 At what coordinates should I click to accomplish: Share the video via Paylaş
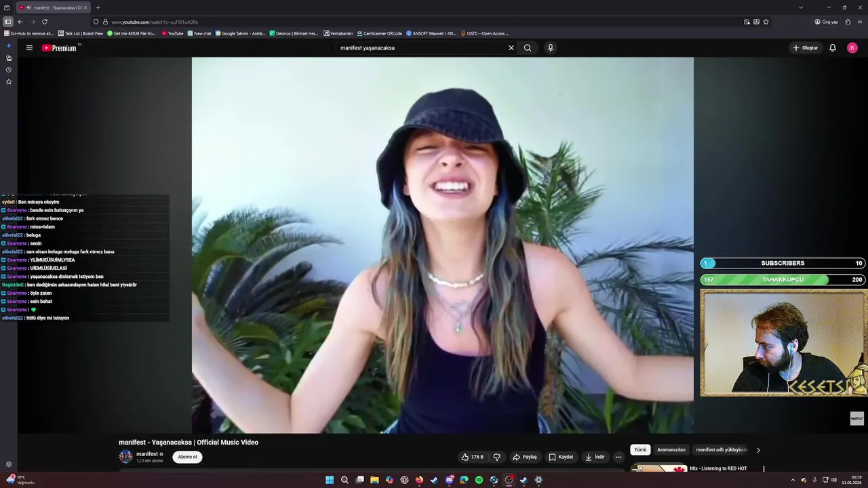pos(525,457)
